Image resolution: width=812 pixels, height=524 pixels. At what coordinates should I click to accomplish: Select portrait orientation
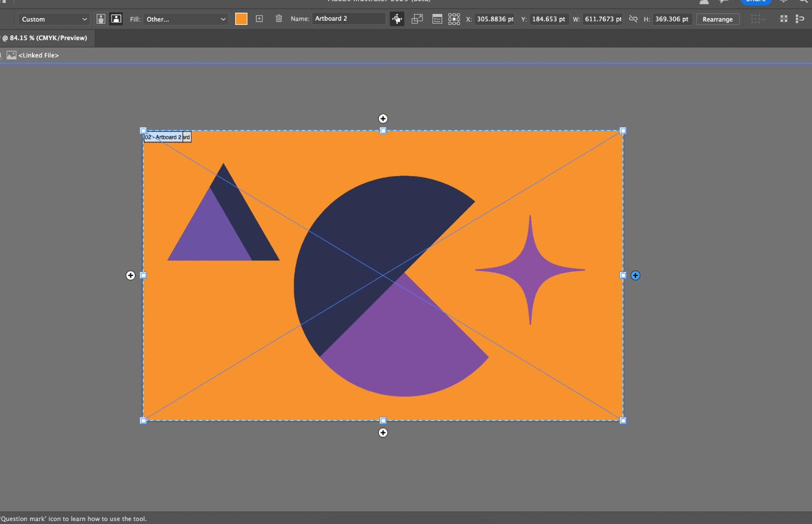[101, 19]
